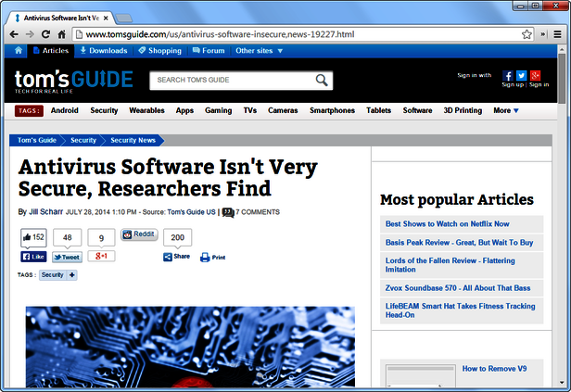Screen dimensions: 571x392
Task: Click the Facebook sign-in icon
Action: 508,75
